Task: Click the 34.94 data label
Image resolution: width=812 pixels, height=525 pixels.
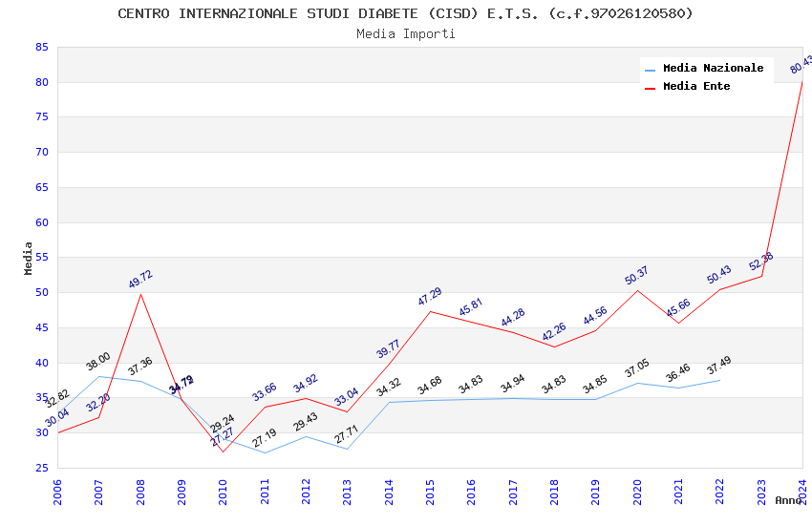Action: (x=513, y=384)
